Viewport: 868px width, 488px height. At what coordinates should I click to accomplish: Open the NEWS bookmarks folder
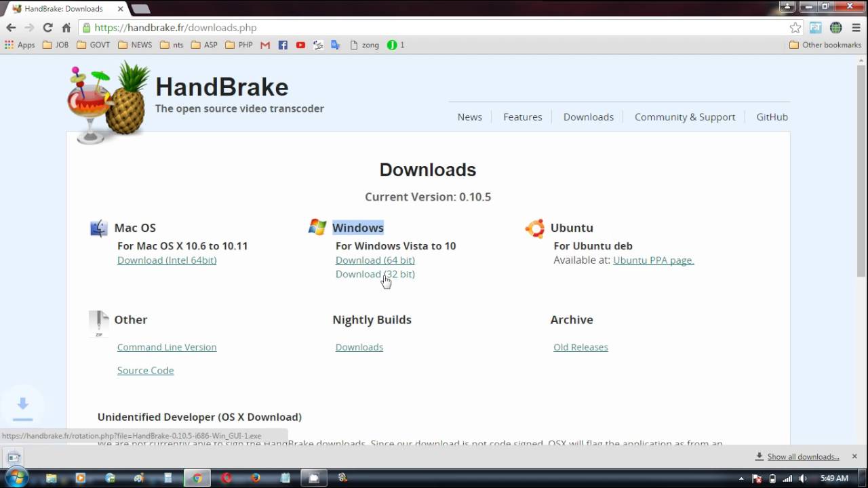pos(135,45)
